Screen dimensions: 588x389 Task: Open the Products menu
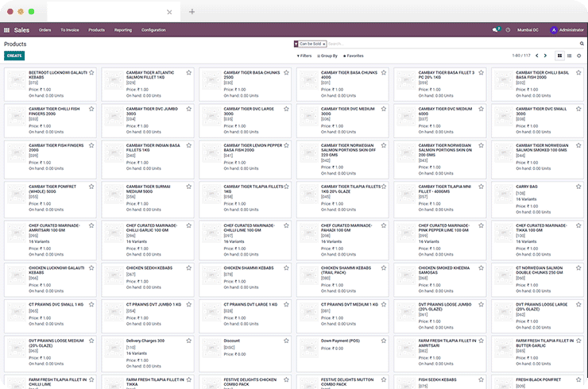[x=96, y=30]
